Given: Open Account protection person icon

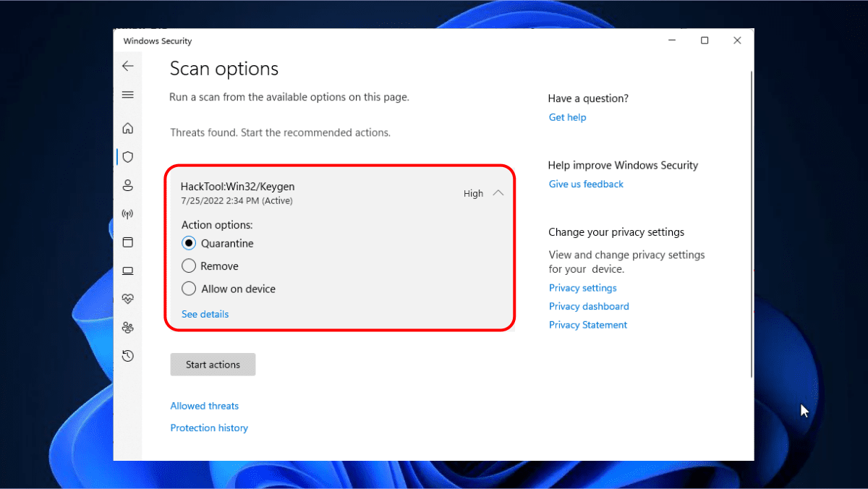Looking at the screenshot, I should (x=128, y=185).
